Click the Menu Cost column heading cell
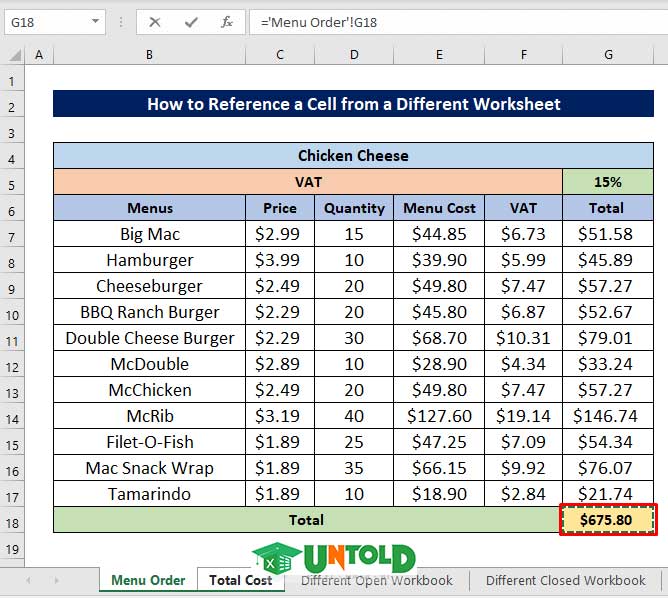This screenshot has height=598, width=668. 439,208
